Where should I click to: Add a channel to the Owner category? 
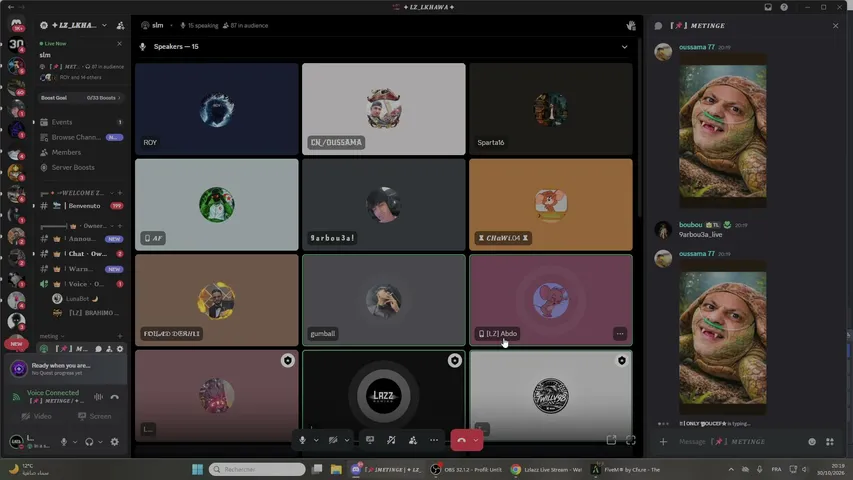click(x=120, y=226)
